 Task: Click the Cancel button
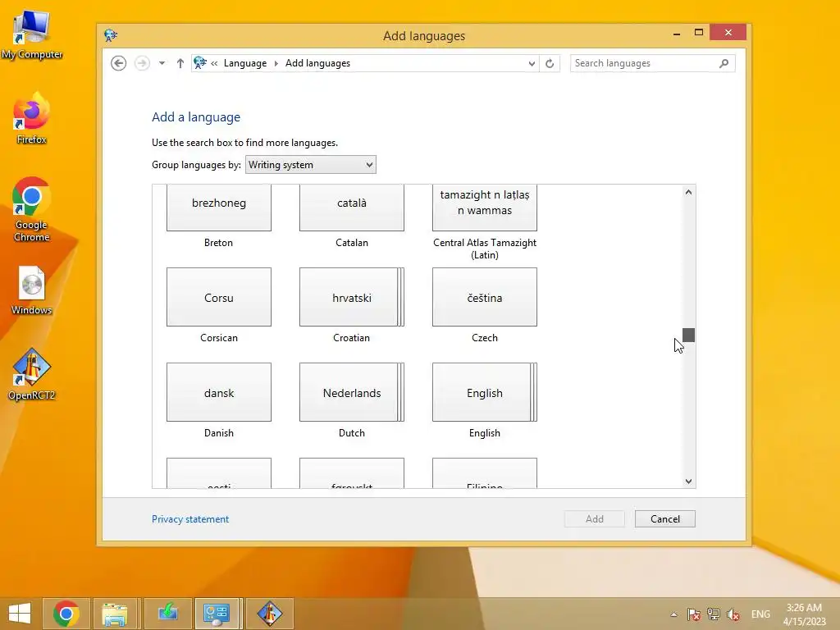click(664, 518)
